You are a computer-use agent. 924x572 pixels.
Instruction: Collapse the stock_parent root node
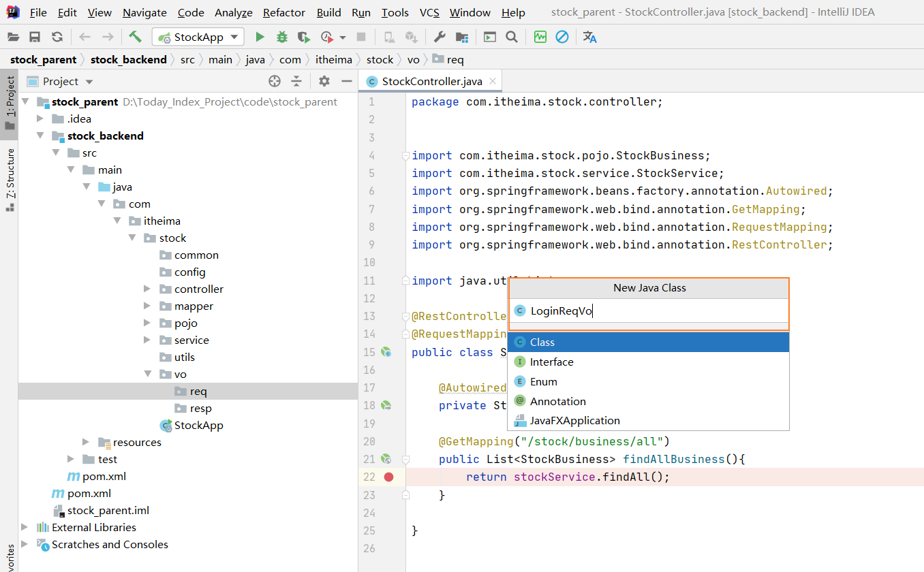click(26, 101)
